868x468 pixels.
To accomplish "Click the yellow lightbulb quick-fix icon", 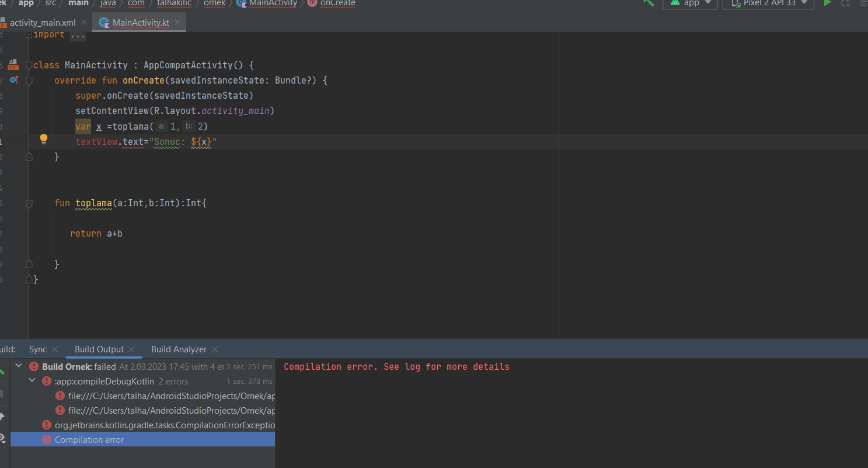I will coord(43,139).
